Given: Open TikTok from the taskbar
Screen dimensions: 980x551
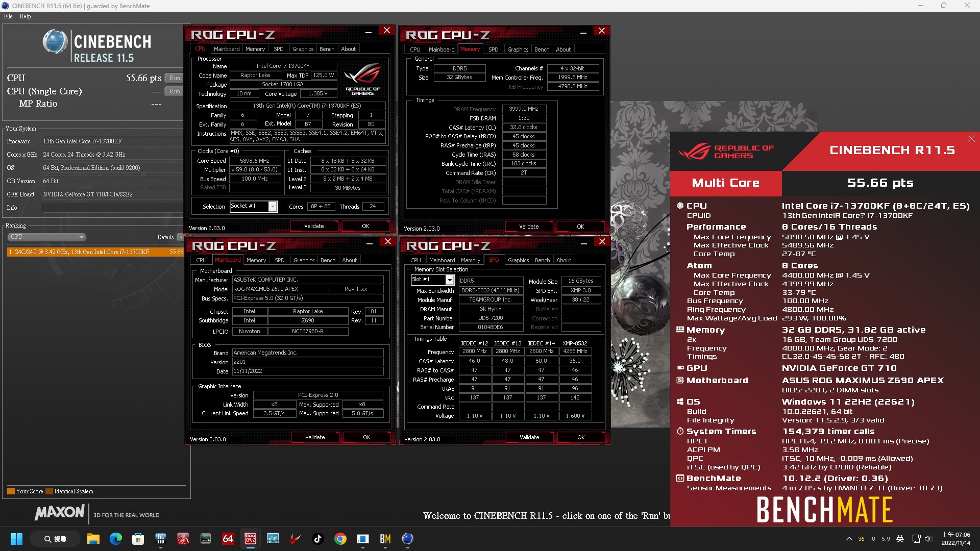Looking at the screenshot, I should pyautogui.click(x=317, y=539).
